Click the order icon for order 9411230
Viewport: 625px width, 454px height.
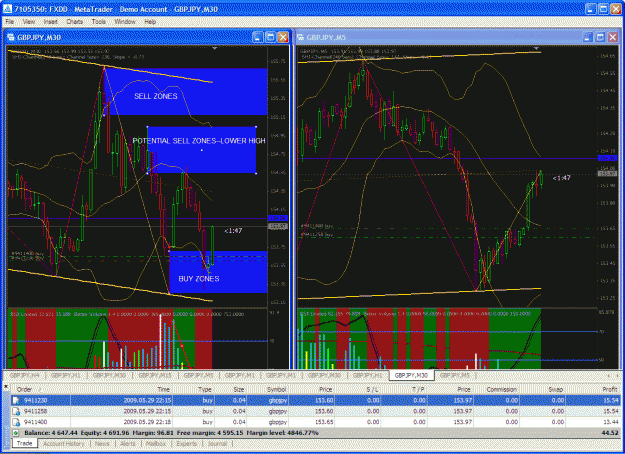click(16, 400)
